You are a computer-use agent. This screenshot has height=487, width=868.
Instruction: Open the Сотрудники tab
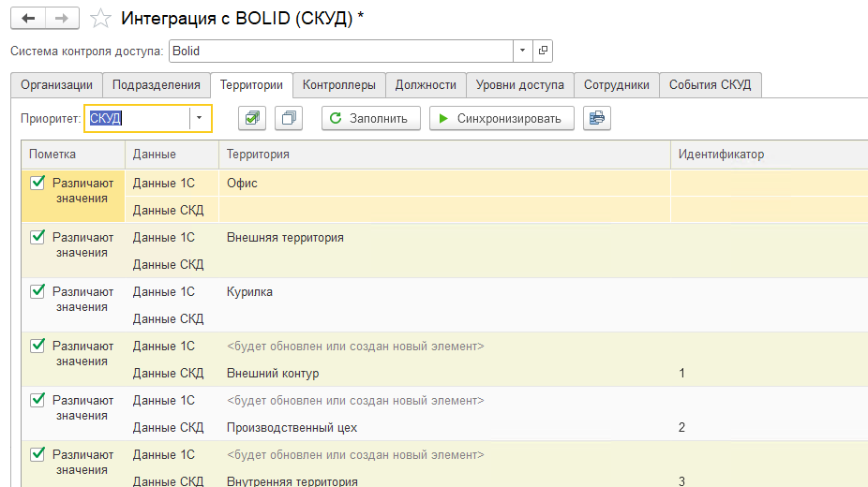[x=616, y=85]
